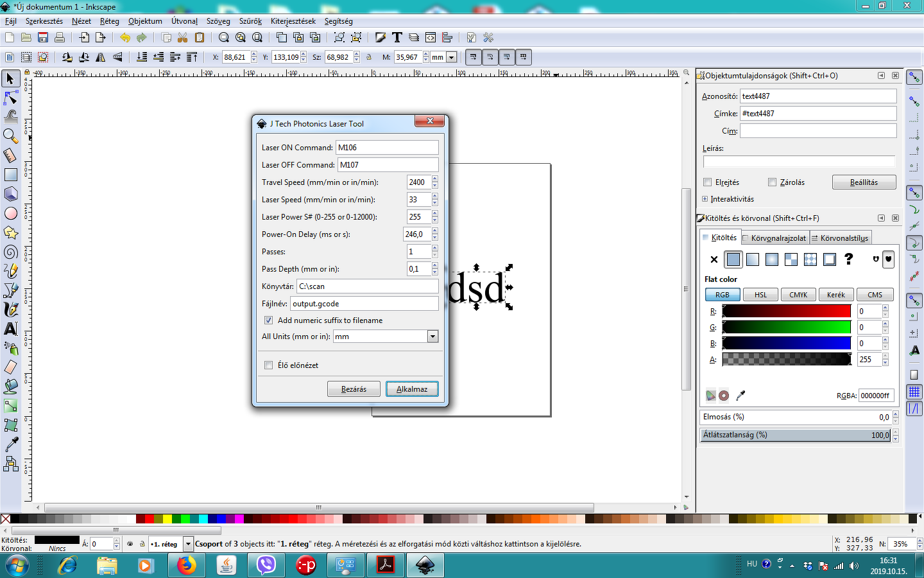Image resolution: width=924 pixels, height=578 pixels.
Task: Select the Star and polygon tool
Action: 11,232
